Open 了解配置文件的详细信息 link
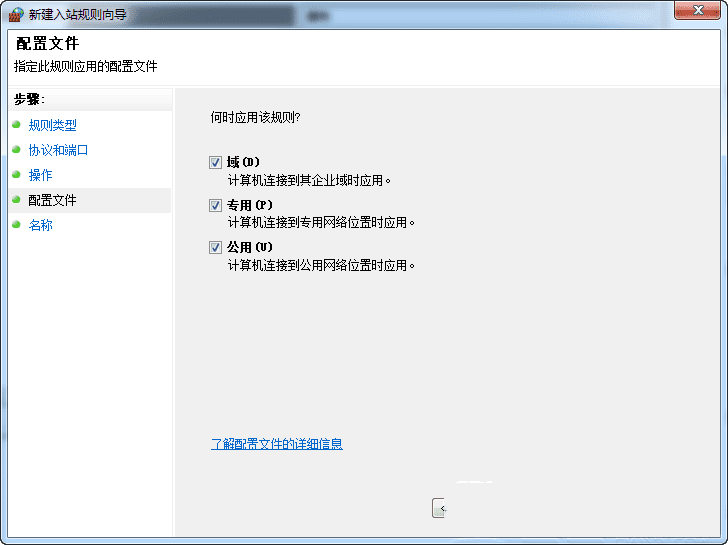The height and width of the screenshot is (545, 728). (x=277, y=444)
